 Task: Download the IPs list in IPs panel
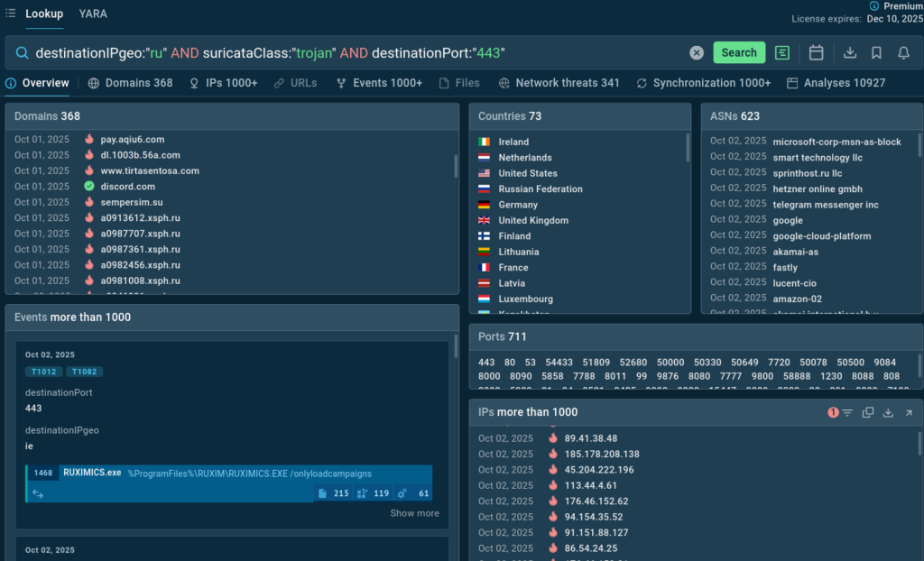[888, 412]
